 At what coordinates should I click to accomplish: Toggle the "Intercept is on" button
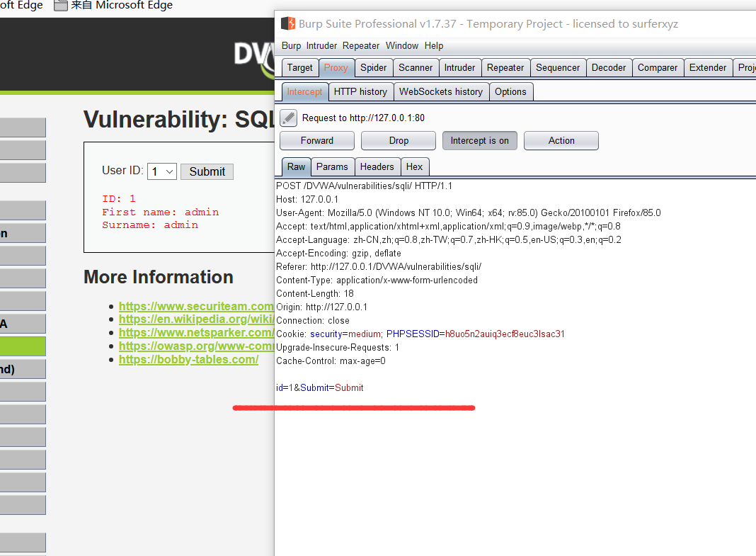(479, 140)
